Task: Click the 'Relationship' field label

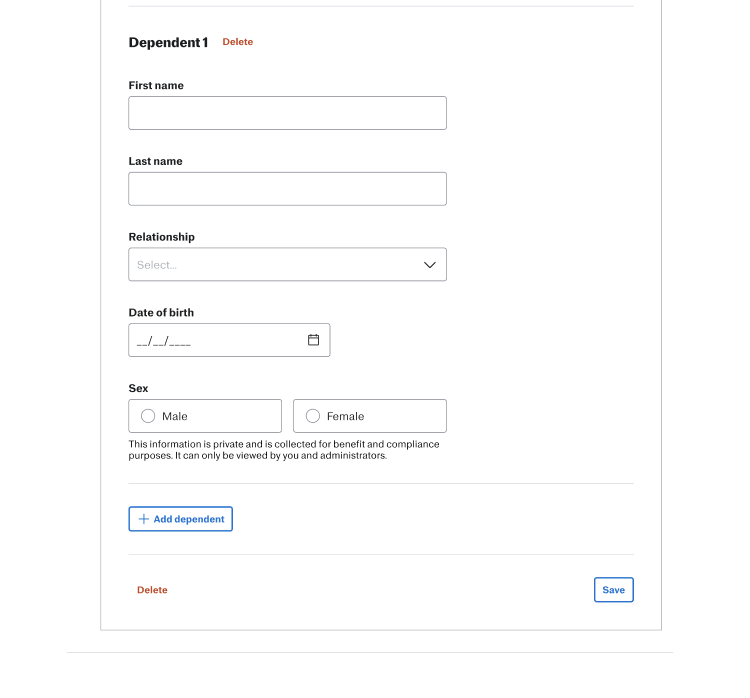Action: pos(161,237)
